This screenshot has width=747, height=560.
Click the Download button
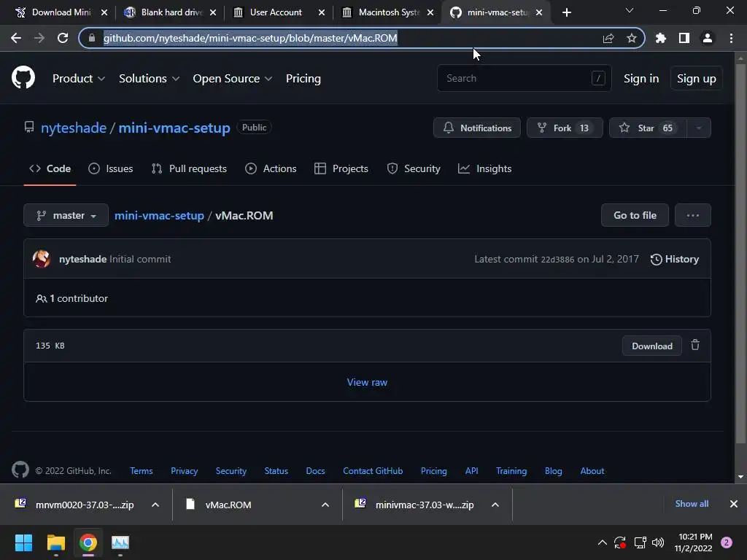651,346
